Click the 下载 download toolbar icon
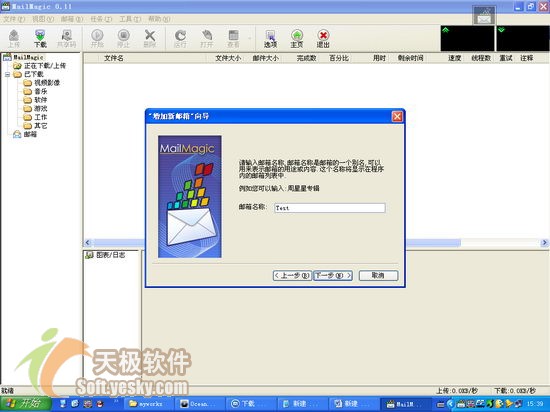 tap(40, 39)
